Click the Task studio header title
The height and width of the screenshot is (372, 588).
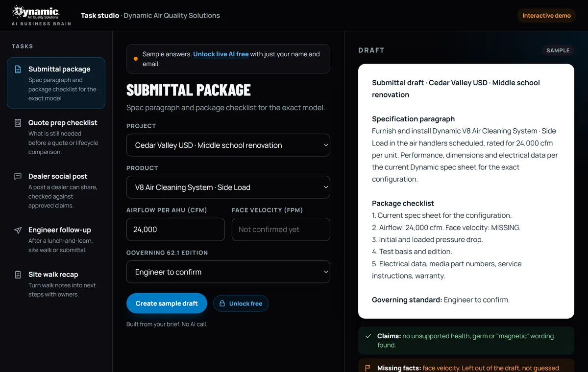[100, 16]
